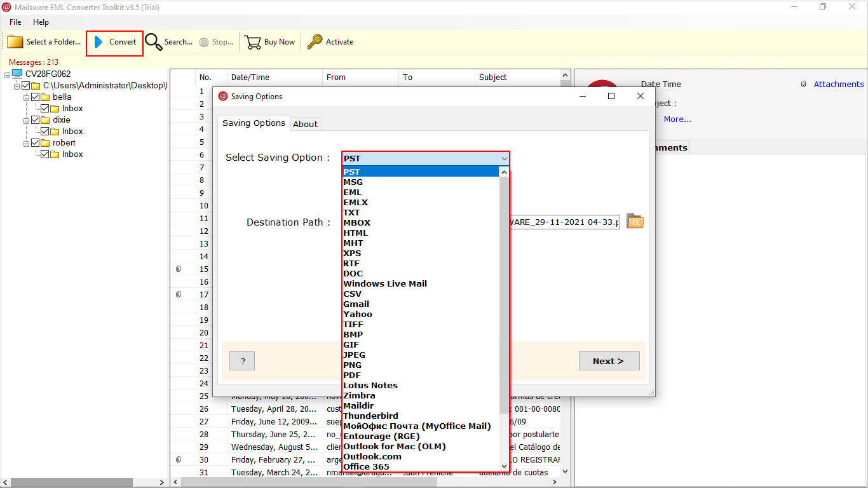Collapse the bella tree node
868x488 pixels.
[26, 97]
